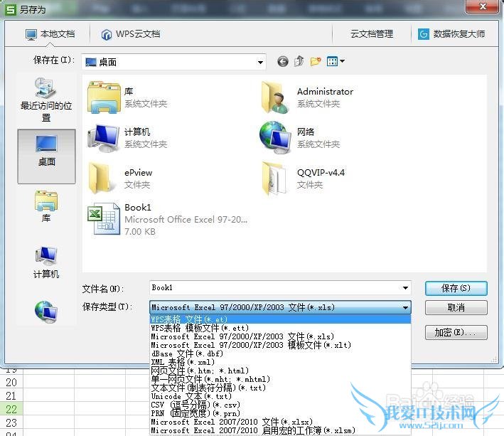Choose PRN (固定宽度)(*.prn) type
The image size is (504, 436).
tap(280, 413)
